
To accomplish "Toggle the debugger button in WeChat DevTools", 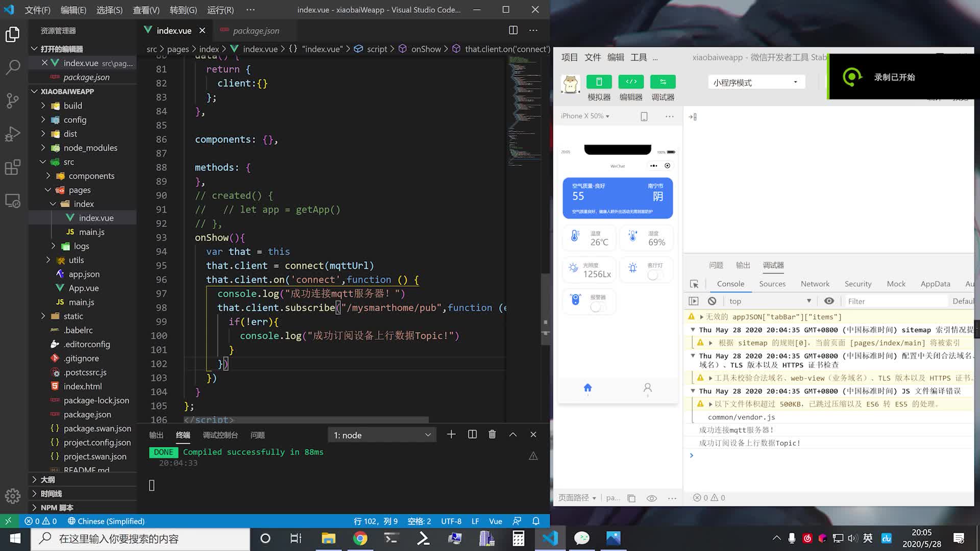I will click(x=663, y=82).
